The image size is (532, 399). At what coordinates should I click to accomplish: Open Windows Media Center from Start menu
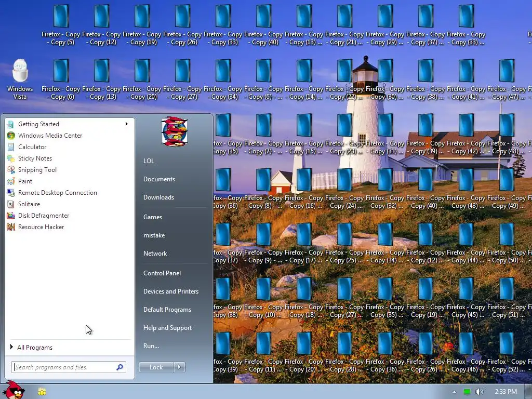70,136
